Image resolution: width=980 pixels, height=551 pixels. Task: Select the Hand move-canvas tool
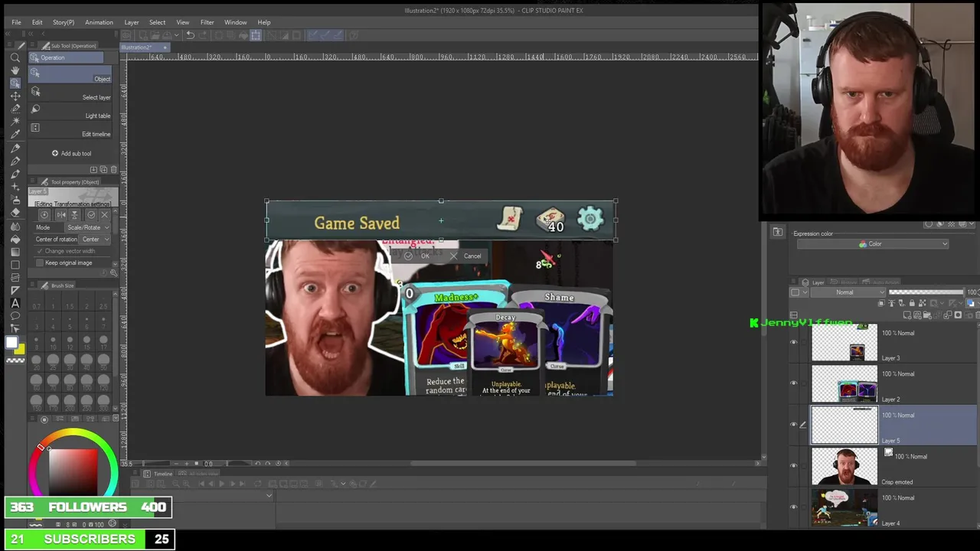click(x=15, y=70)
